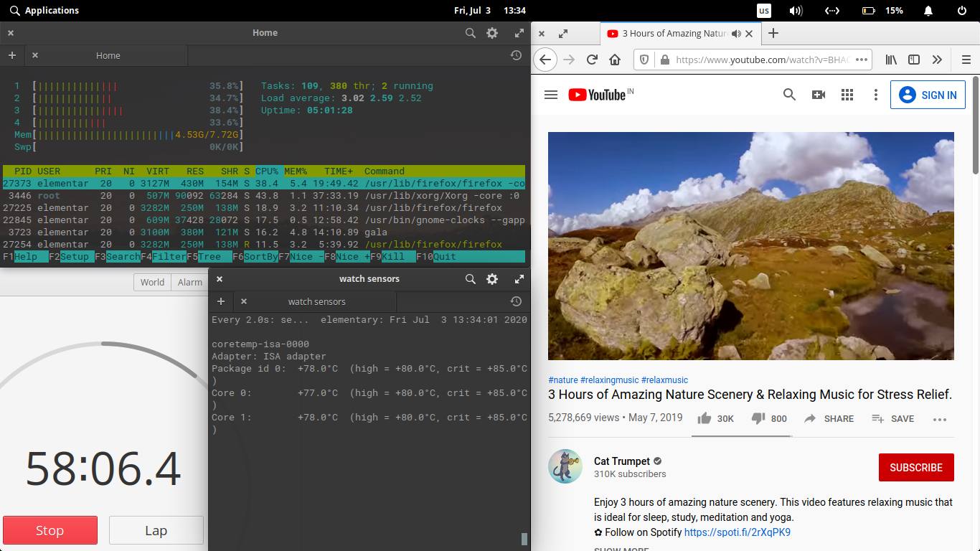The width and height of the screenshot is (980, 551).
Task: Open new Firefox tab
Action: [x=773, y=33]
